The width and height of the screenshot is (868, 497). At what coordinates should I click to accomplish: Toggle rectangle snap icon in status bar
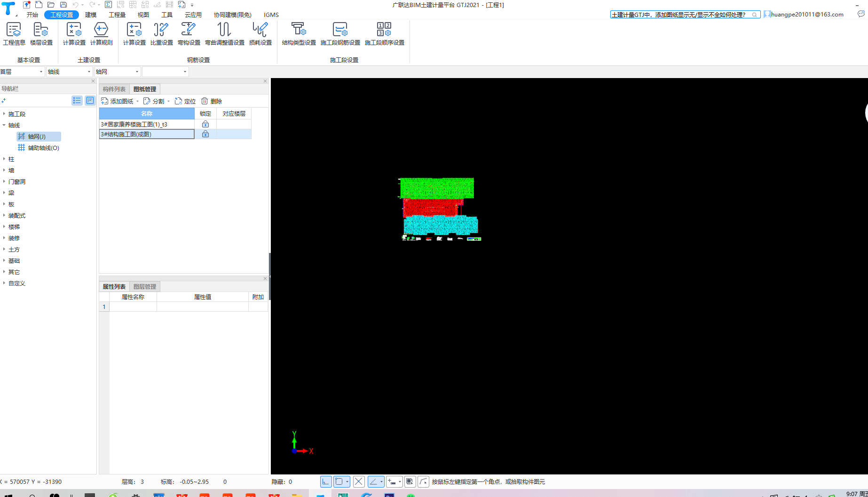click(x=339, y=481)
